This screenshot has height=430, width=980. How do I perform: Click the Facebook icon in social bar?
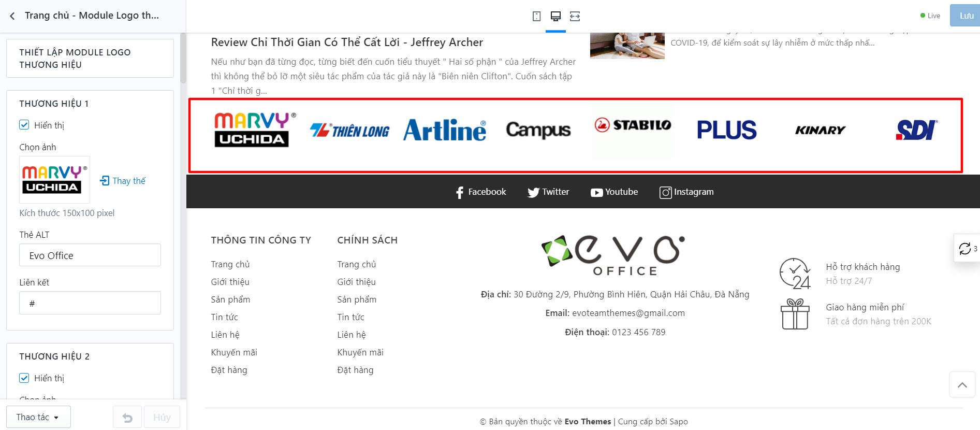point(460,193)
